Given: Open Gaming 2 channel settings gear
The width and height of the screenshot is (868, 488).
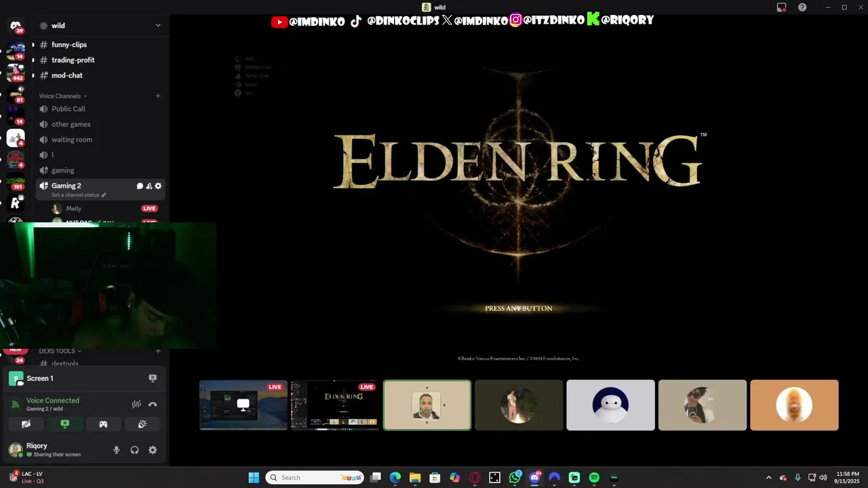Looking at the screenshot, I should click(158, 186).
